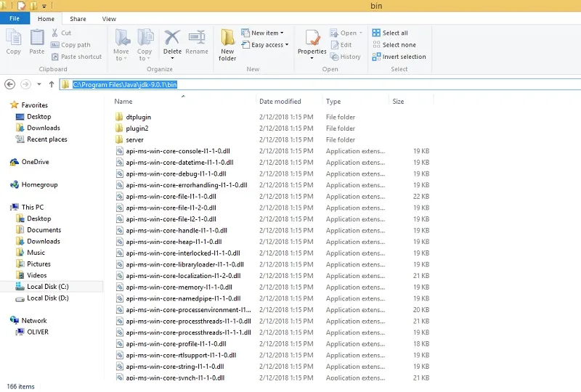581x392 pixels.
Task: Select Local Disk (D:) drive
Action: click(x=42, y=298)
